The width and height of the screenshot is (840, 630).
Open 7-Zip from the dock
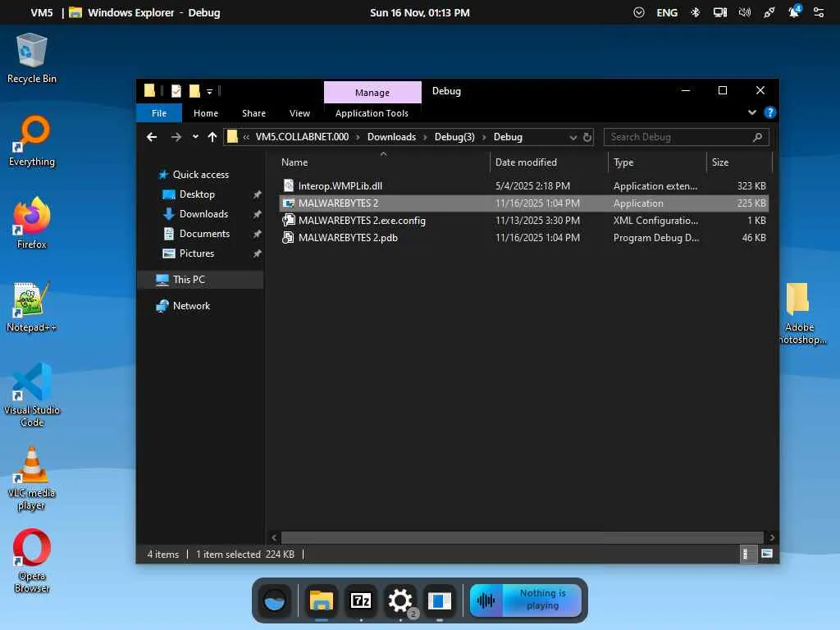[x=361, y=600]
